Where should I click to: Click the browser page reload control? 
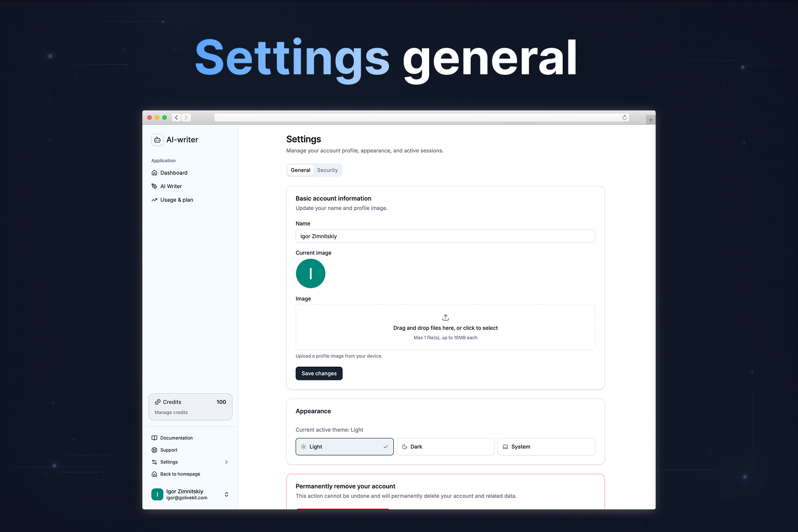pyautogui.click(x=624, y=117)
